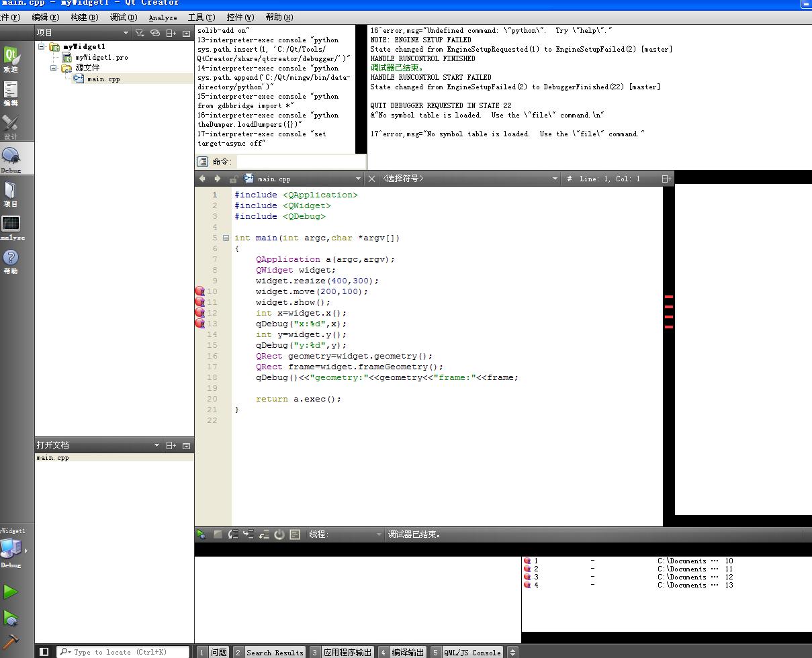Collapse the myWidget1 project tree node
This screenshot has width=812, height=658.
pyautogui.click(x=42, y=47)
